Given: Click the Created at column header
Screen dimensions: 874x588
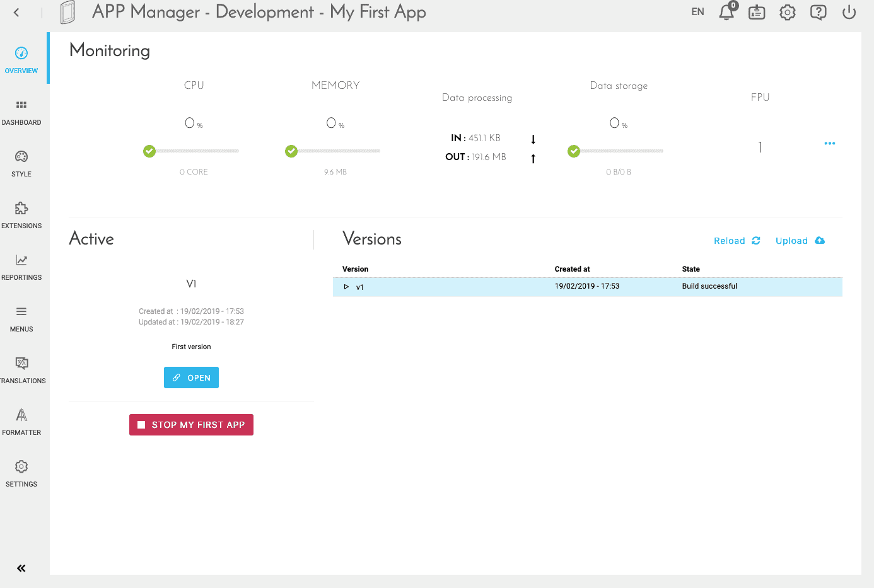Looking at the screenshot, I should tap(573, 269).
